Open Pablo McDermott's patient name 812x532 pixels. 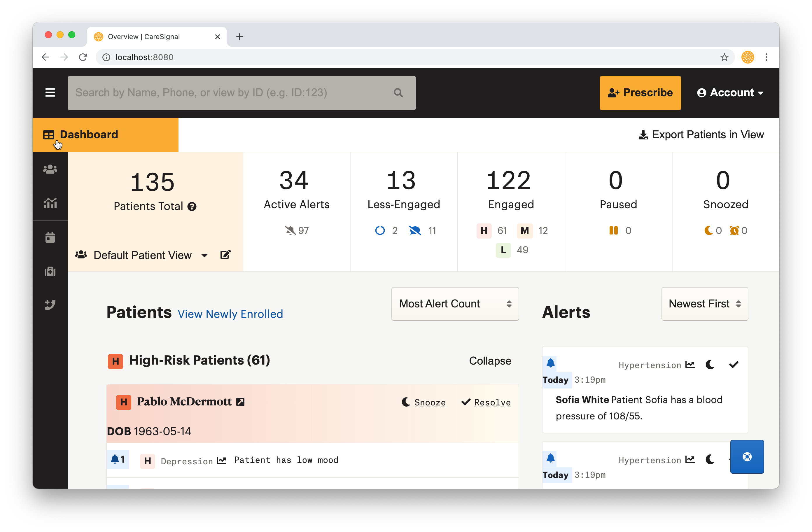click(x=184, y=402)
